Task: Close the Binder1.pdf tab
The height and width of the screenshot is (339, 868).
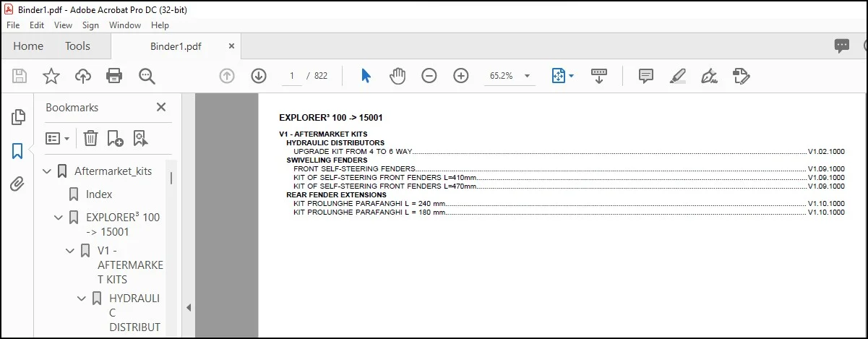Action: pyautogui.click(x=231, y=46)
